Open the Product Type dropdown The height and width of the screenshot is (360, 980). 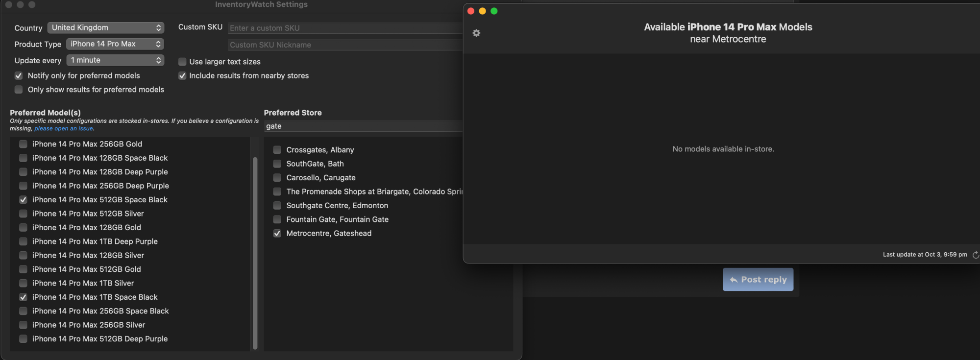115,44
